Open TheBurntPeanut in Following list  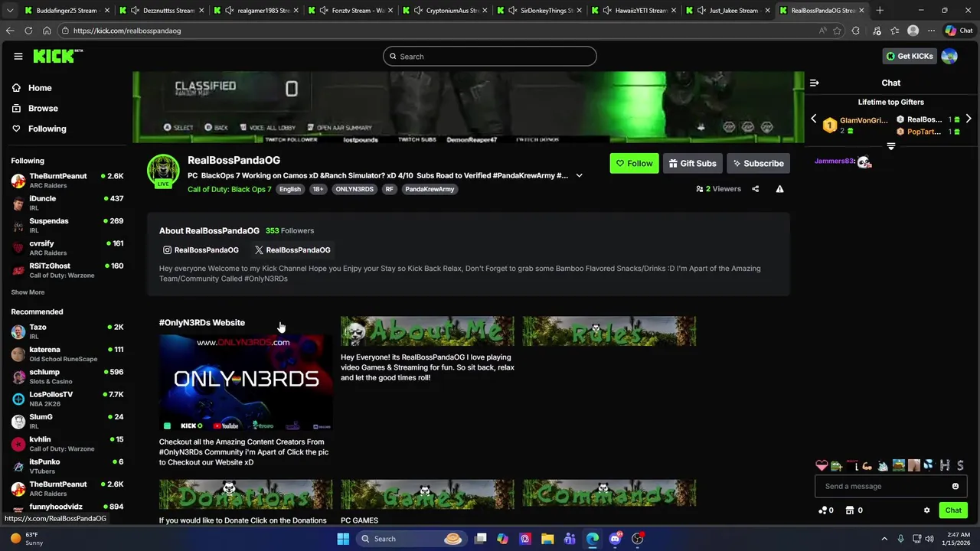(x=67, y=181)
